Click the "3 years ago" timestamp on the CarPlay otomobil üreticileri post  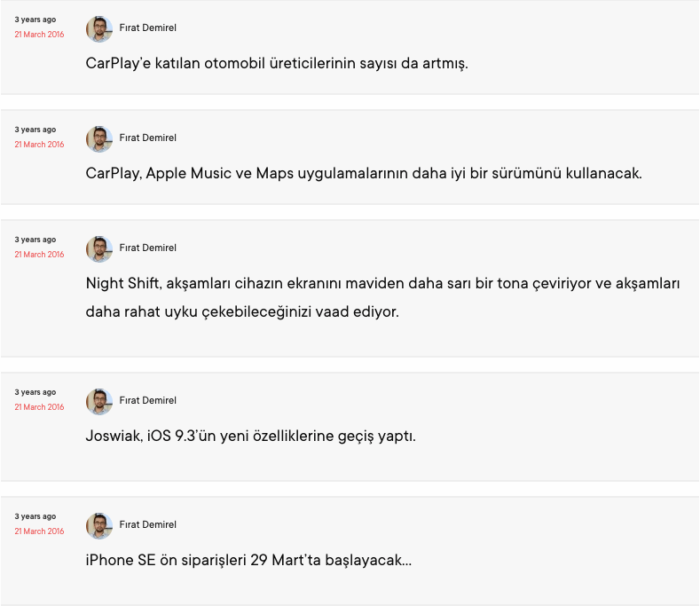(35, 20)
